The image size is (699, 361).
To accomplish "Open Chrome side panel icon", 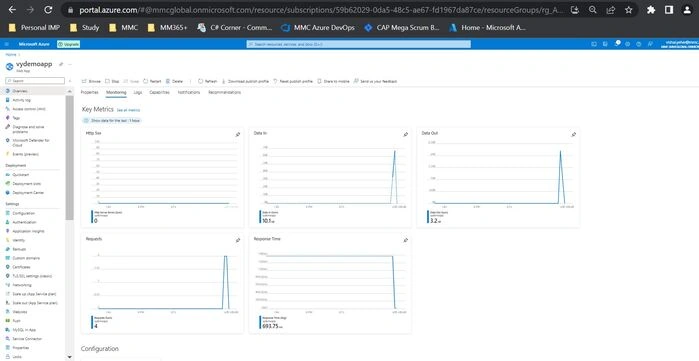I will [669, 10].
